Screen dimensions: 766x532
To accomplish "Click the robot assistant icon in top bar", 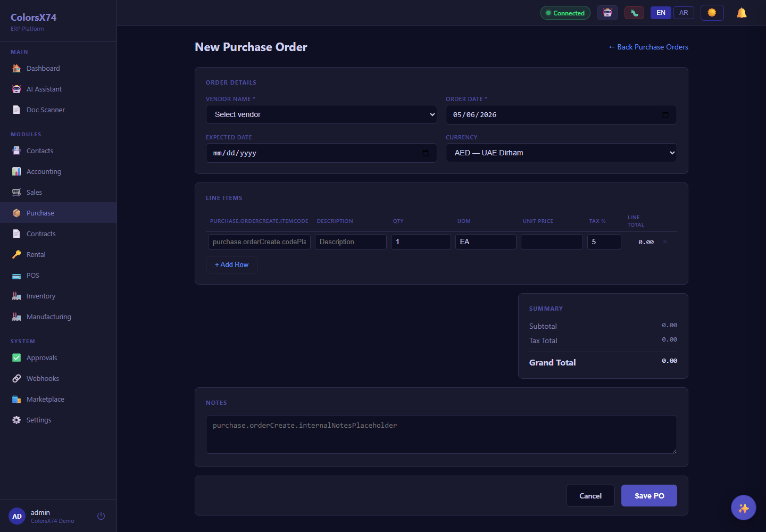I will 607,13.
